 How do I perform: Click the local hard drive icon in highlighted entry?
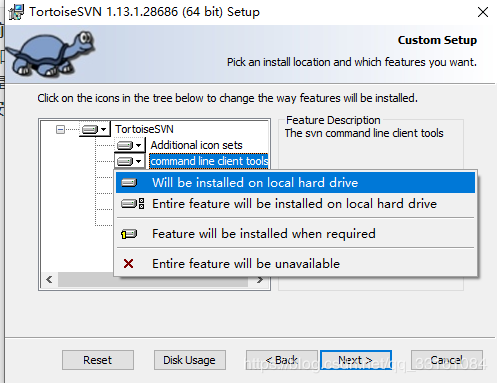click(x=129, y=183)
